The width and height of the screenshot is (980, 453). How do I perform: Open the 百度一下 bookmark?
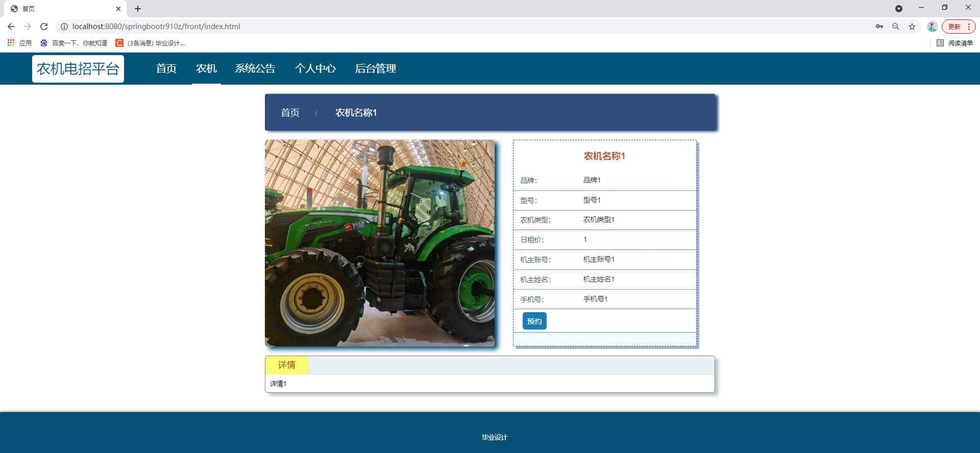(74, 43)
